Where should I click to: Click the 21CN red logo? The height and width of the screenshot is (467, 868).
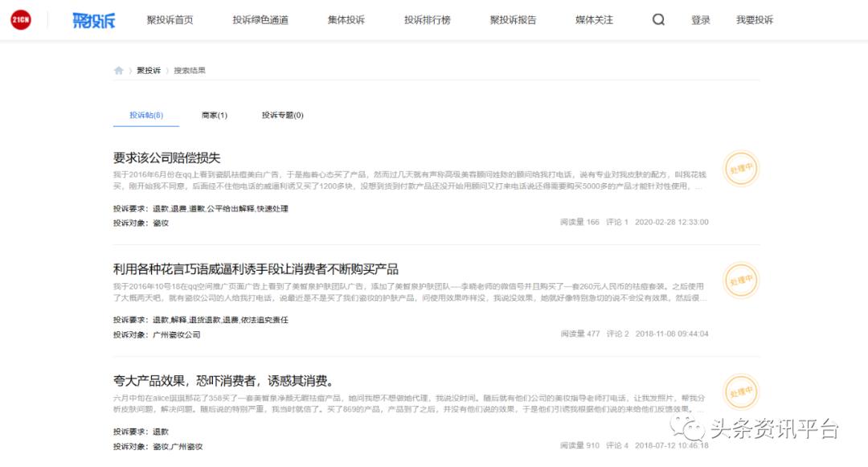point(19,19)
